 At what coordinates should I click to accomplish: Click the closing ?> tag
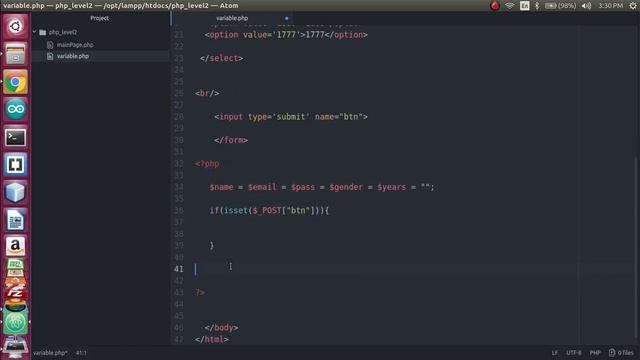200,293
